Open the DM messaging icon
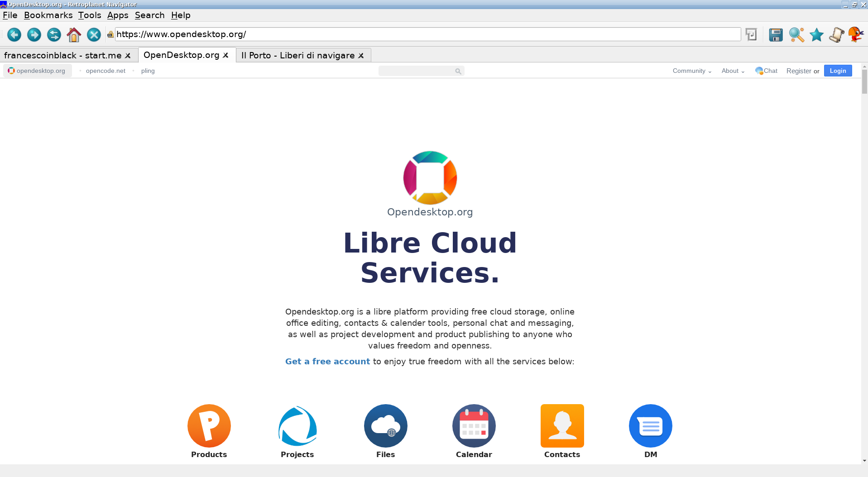The width and height of the screenshot is (868, 477). tap(650, 425)
